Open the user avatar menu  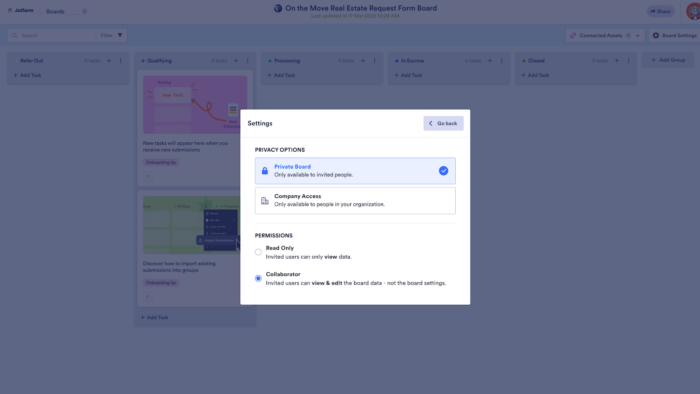coord(693,11)
